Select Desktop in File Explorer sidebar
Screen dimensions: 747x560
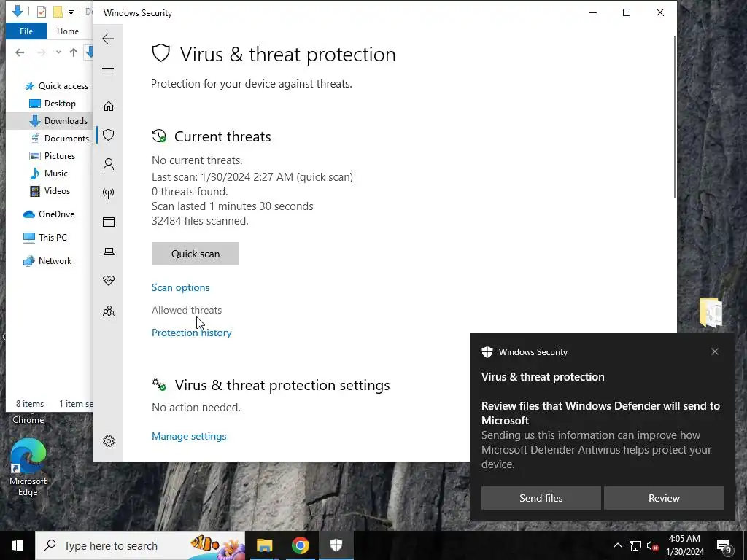[53, 104]
